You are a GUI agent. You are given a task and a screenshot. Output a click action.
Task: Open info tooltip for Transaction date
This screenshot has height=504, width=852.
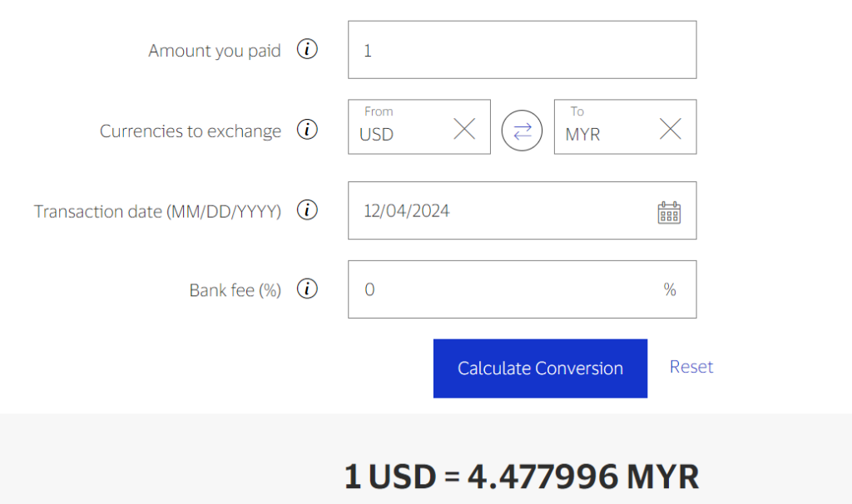(308, 211)
